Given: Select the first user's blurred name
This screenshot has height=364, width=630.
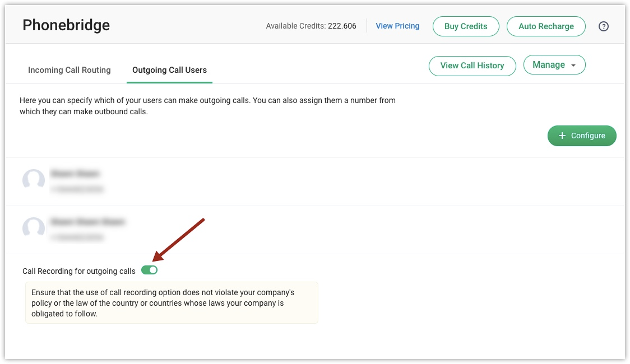Looking at the screenshot, I should (75, 174).
